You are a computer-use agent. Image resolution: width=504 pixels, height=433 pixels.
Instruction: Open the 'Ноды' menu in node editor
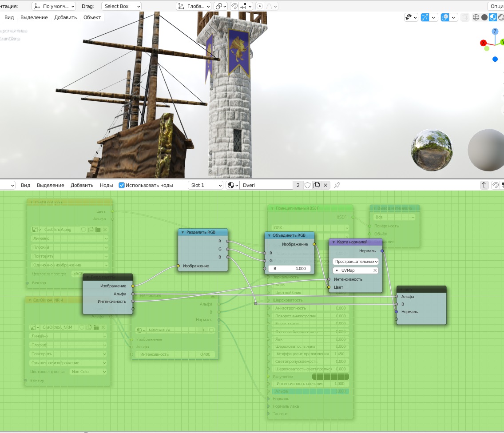107,185
